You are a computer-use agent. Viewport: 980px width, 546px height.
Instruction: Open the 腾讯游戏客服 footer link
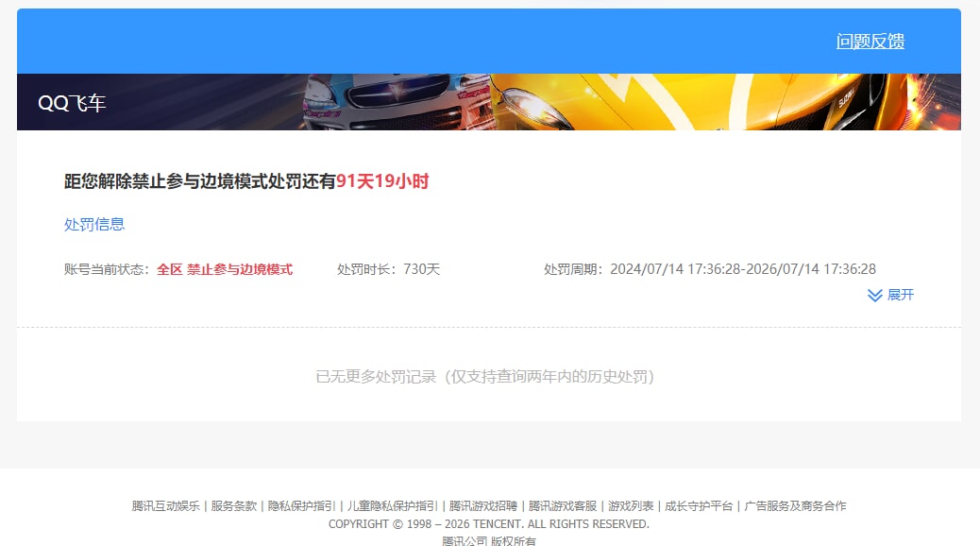tap(563, 506)
